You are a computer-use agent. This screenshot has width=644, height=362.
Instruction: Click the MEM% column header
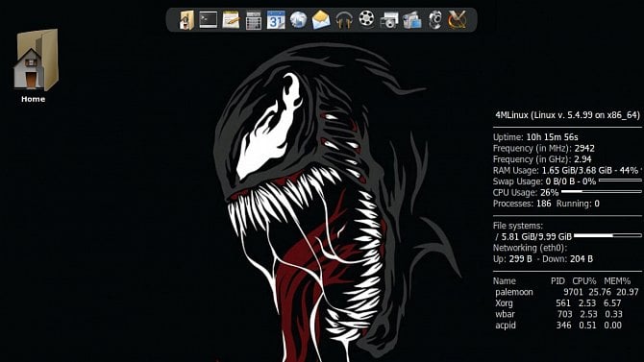click(x=617, y=281)
